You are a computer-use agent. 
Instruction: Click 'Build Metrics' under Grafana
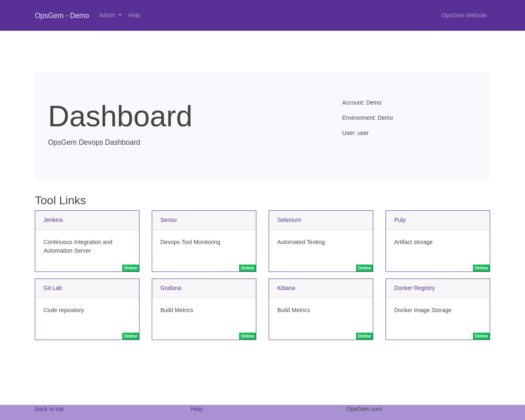click(x=177, y=310)
